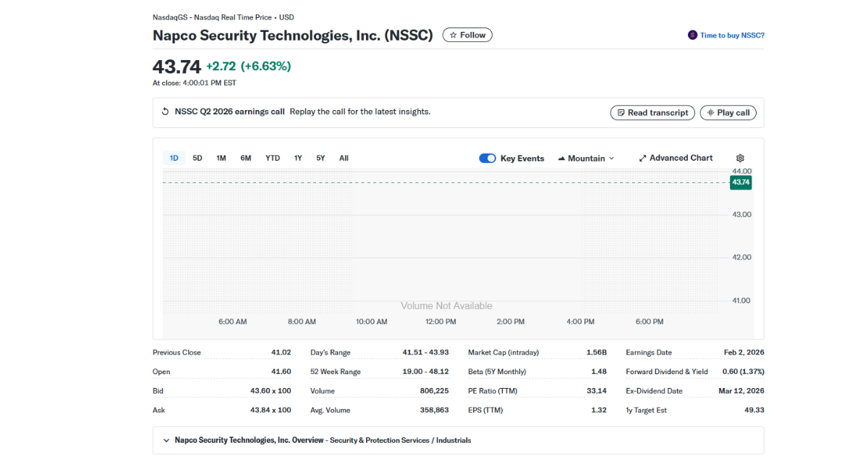The image size is (868, 456).
Task: Open the Read transcript button
Action: (x=652, y=112)
